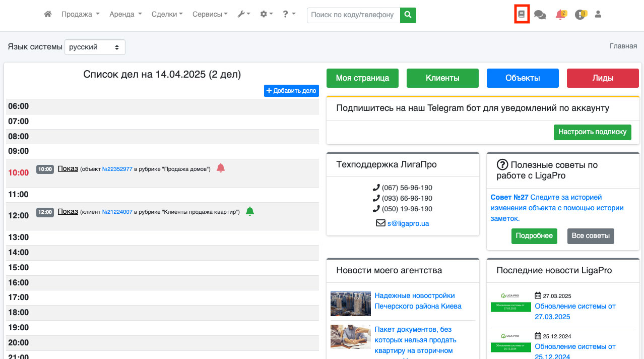Open the user profile icon
This screenshot has width=644, height=359.
click(x=598, y=15)
